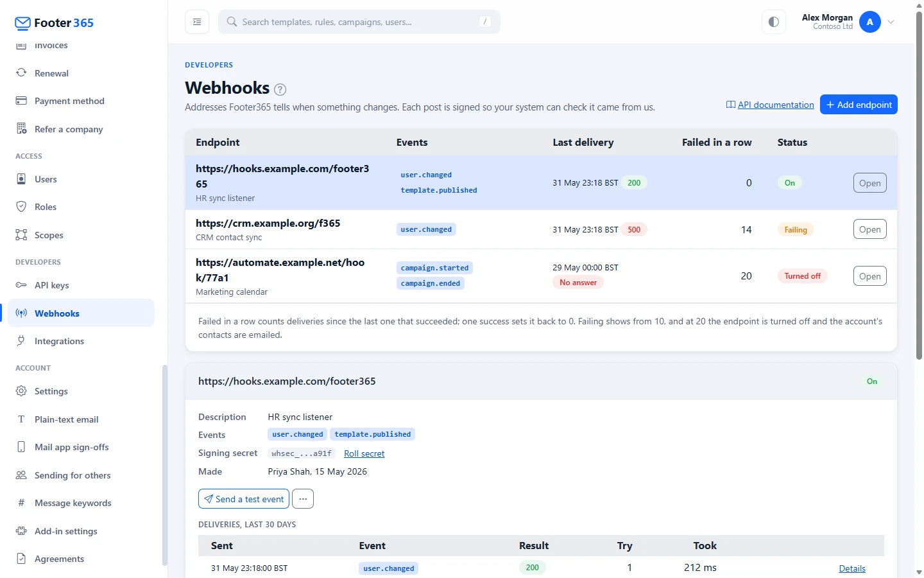Click the main page vertical scrollbar
Image resolution: width=924 pixels, height=578 pixels.
pos(919,186)
